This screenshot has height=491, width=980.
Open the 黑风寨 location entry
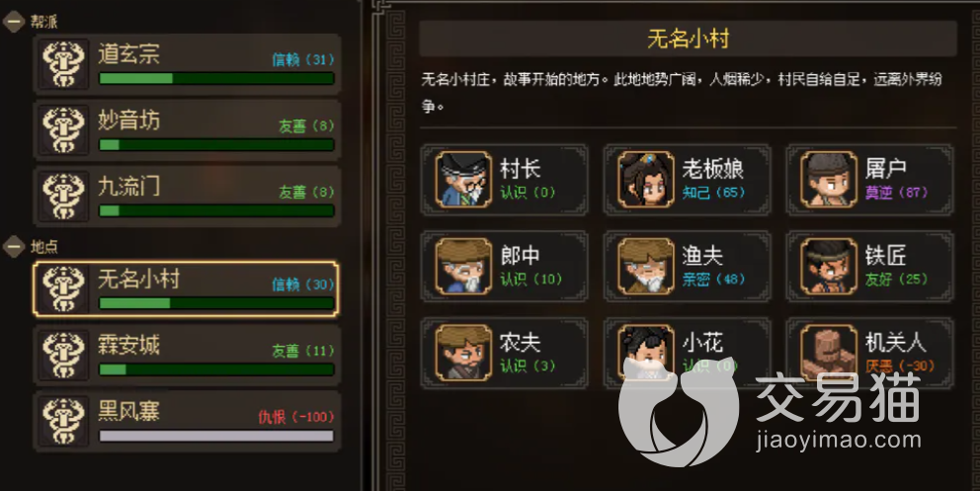click(x=187, y=421)
